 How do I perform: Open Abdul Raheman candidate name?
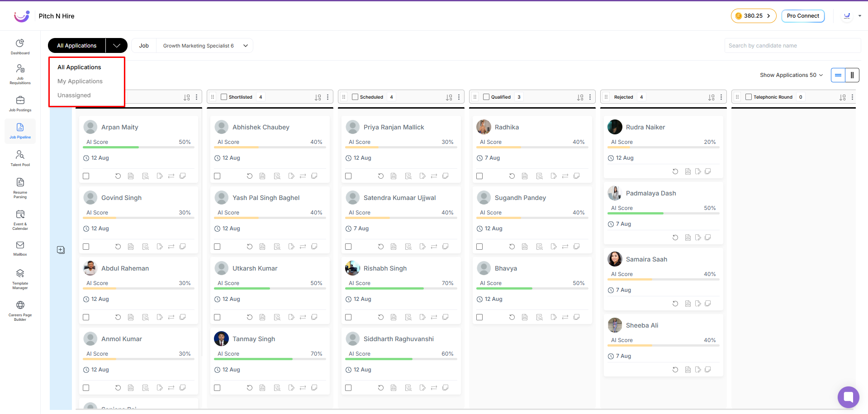125,268
